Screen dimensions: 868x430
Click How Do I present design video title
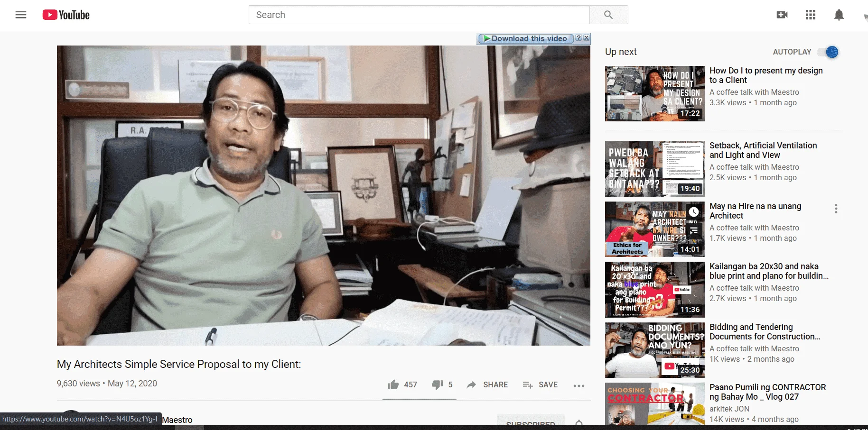point(766,75)
